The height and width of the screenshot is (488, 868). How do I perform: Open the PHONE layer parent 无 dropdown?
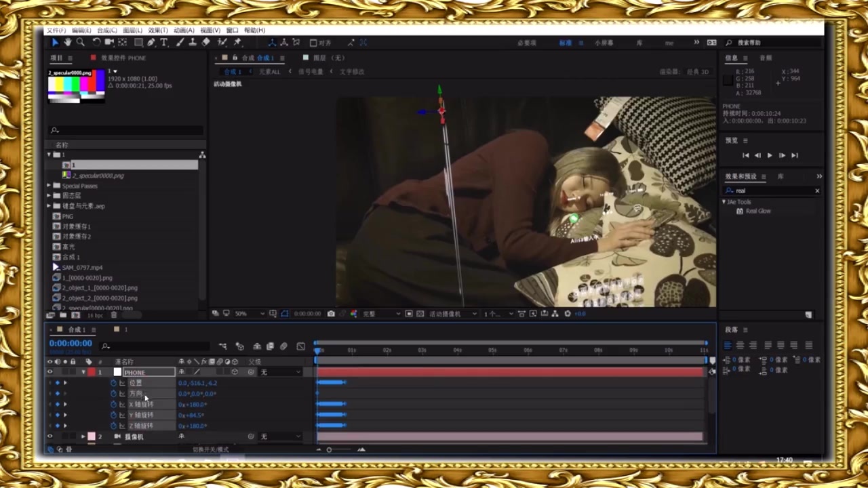click(x=280, y=372)
